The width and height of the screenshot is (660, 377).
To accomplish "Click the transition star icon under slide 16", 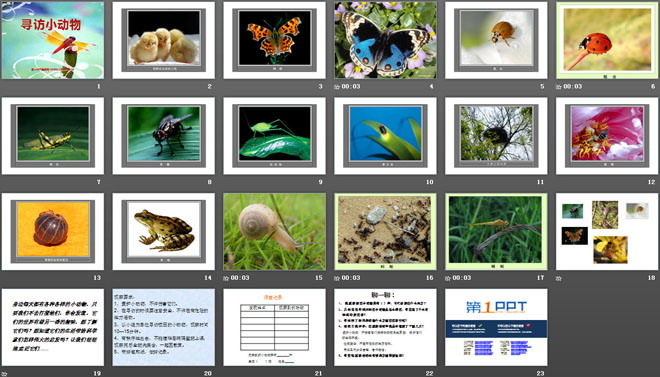I will tap(337, 278).
